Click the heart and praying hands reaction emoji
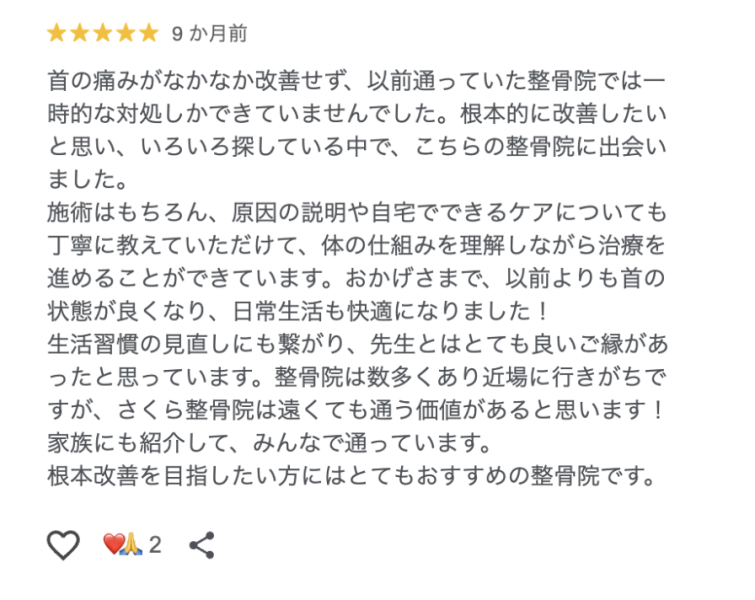The height and width of the screenshot is (600, 755). [123, 544]
